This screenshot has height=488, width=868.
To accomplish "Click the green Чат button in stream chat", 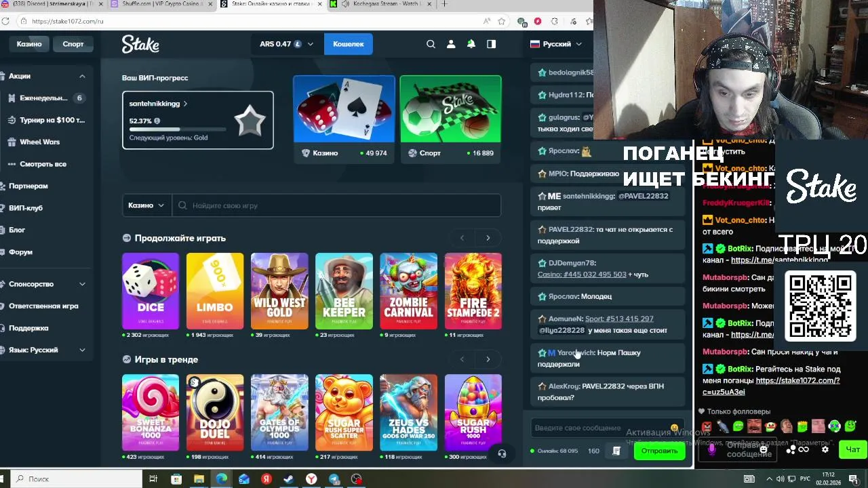I will point(852,449).
